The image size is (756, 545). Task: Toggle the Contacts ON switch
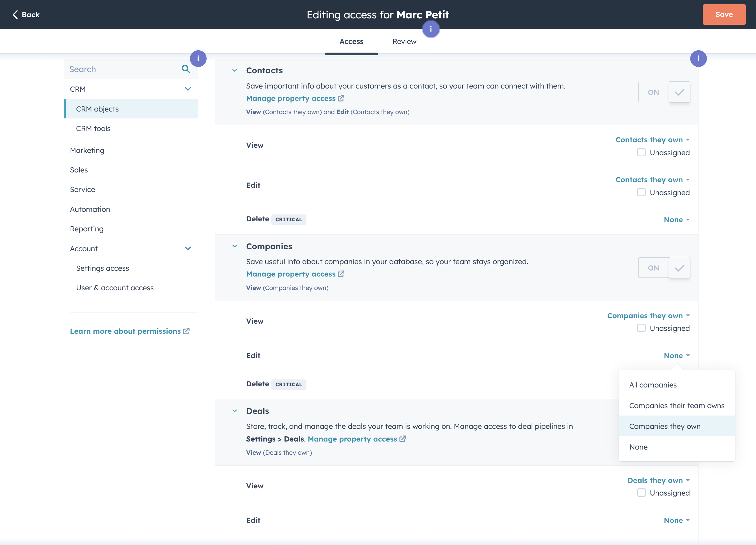pyautogui.click(x=664, y=92)
